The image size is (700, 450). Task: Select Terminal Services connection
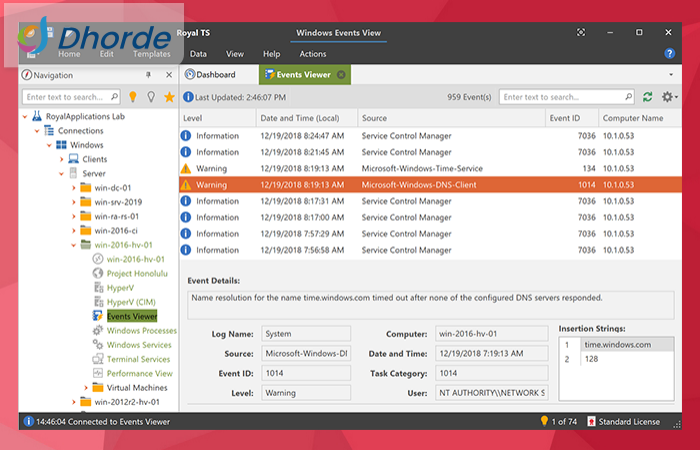click(138, 359)
